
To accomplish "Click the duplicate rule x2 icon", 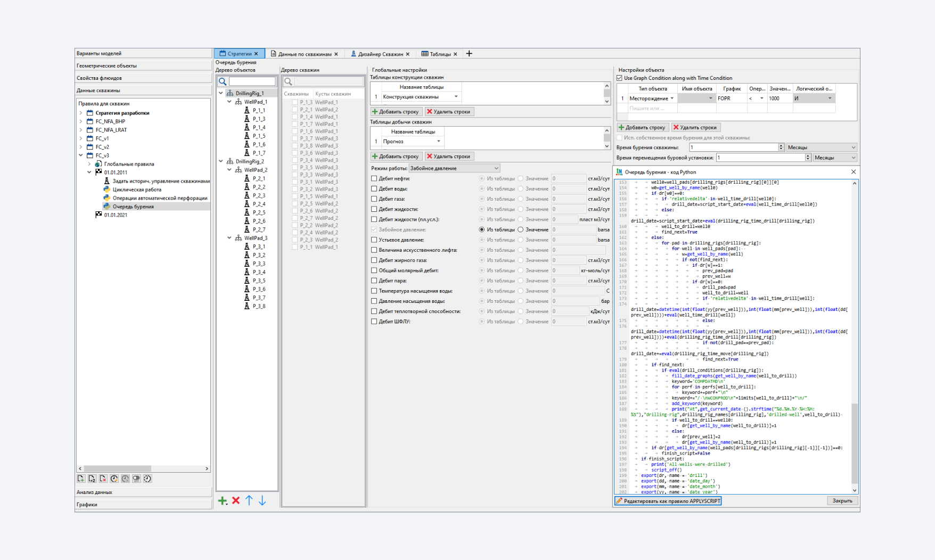I will 92,479.
